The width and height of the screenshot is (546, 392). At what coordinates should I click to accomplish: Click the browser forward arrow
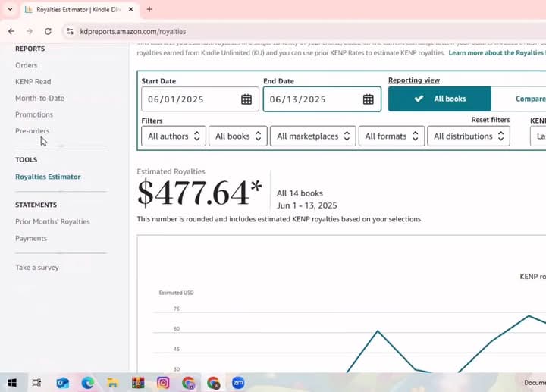pyautogui.click(x=30, y=31)
